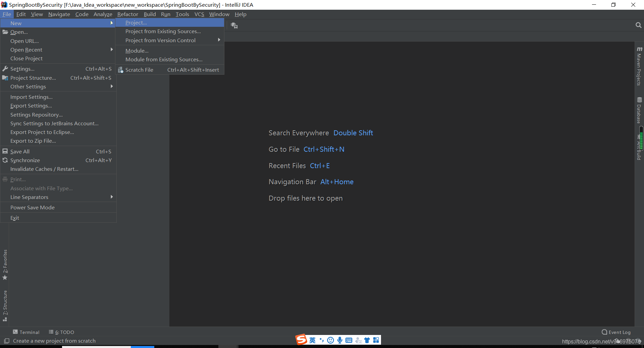The width and height of the screenshot is (644, 348).
Task: Open the Structure side panel tab
Action: point(5,305)
